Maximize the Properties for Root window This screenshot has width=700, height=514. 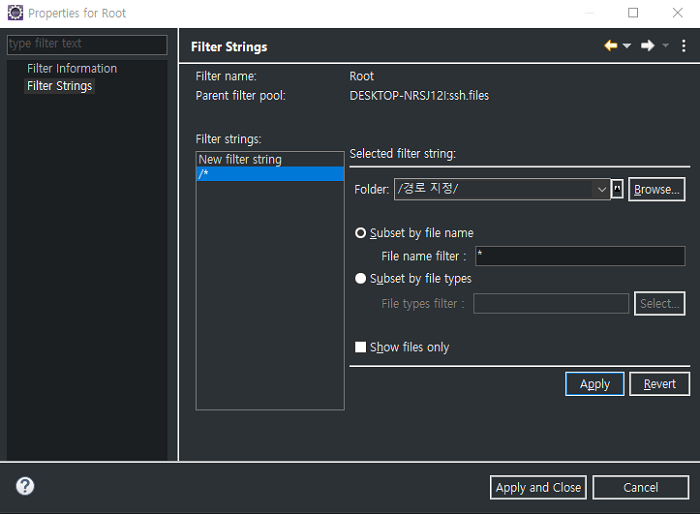[x=633, y=13]
